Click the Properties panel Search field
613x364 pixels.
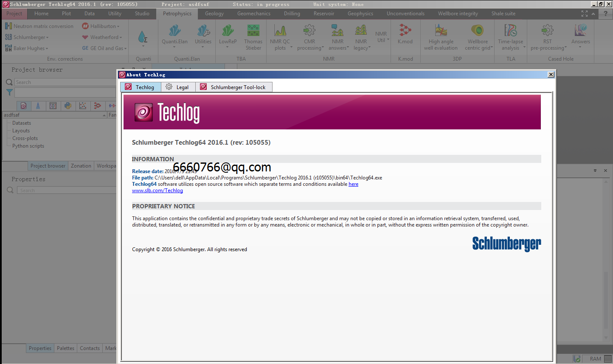pyautogui.click(x=67, y=190)
